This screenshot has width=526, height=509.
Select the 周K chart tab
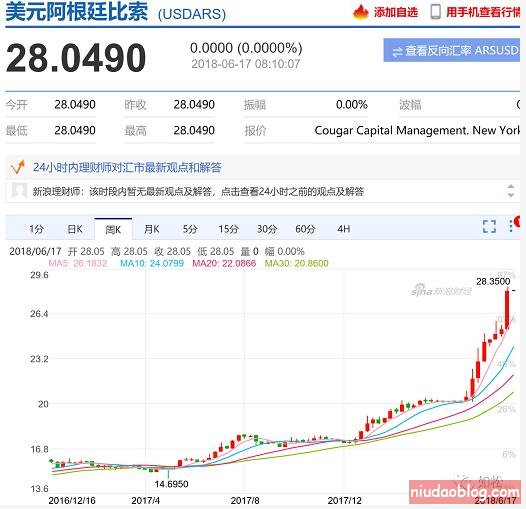(113, 229)
